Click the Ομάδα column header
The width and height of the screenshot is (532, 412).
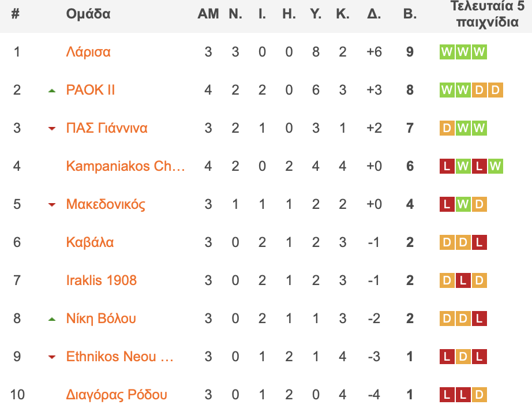[88, 14]
